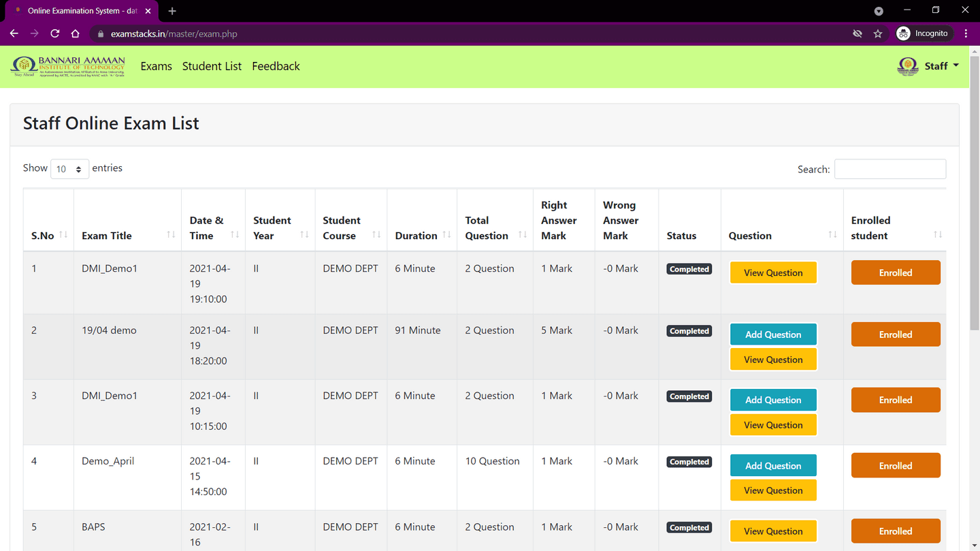Bookmark this page with the star icon

[878, 33]
